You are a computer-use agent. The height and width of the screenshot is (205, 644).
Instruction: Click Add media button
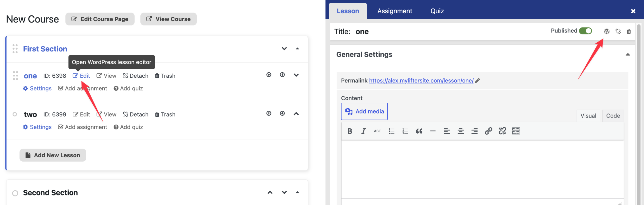point(364,111)
